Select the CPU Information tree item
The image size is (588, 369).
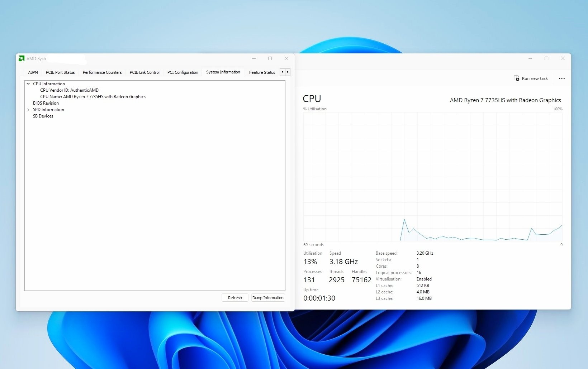click(x=49, y=84)
